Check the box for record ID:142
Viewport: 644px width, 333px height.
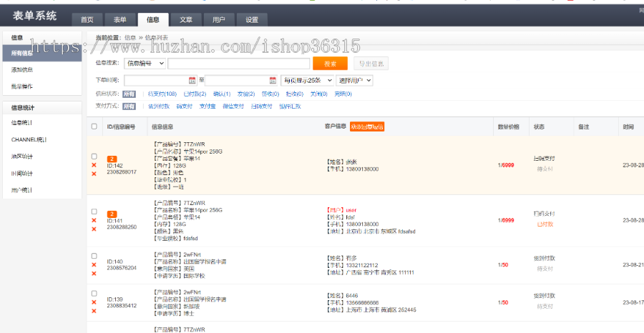(94, 156)
